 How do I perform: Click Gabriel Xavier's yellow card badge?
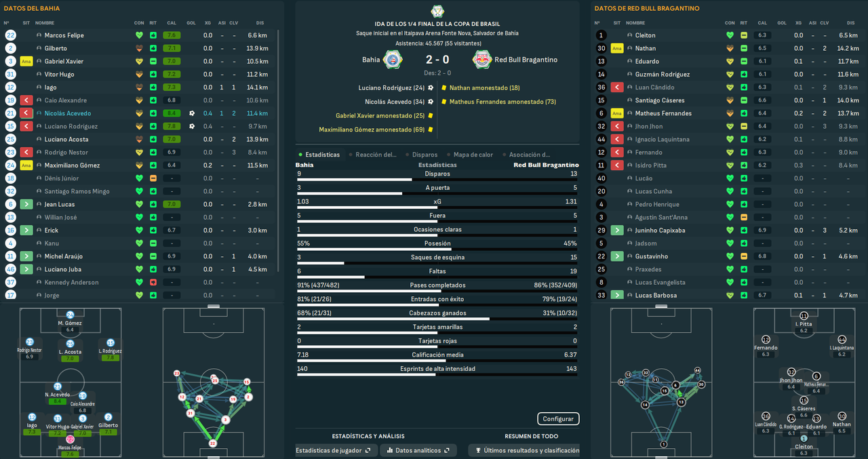pos(28,61)
